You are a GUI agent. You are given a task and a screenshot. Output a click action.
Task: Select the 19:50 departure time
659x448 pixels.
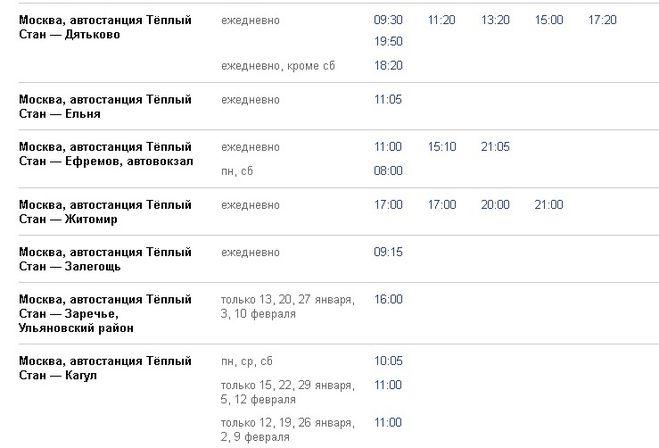click(x=388, y=42)
